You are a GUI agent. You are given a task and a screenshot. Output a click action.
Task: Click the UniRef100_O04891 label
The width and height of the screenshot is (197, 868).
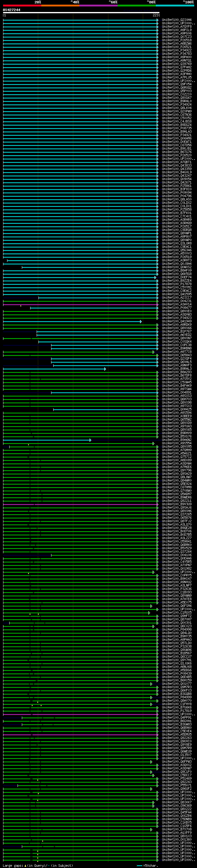pyautogui.click(x=176, y=393)
